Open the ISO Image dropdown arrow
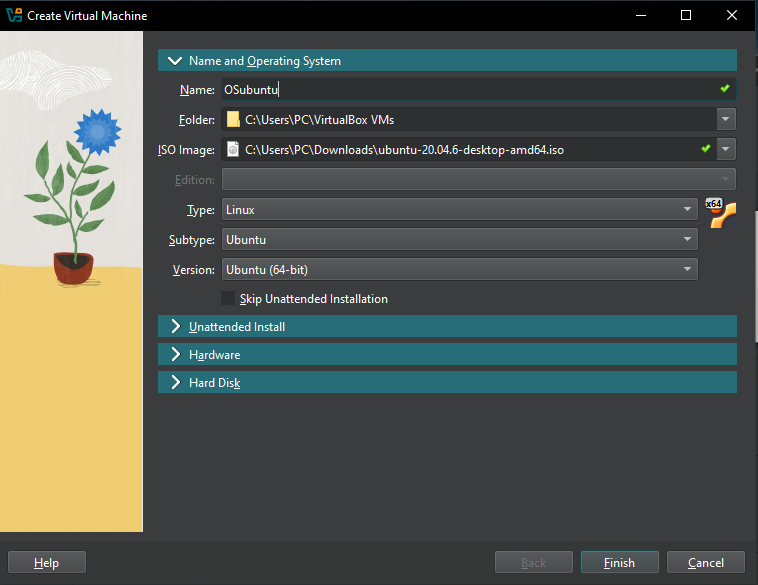 pyautogui.click(x=726, y=150)
